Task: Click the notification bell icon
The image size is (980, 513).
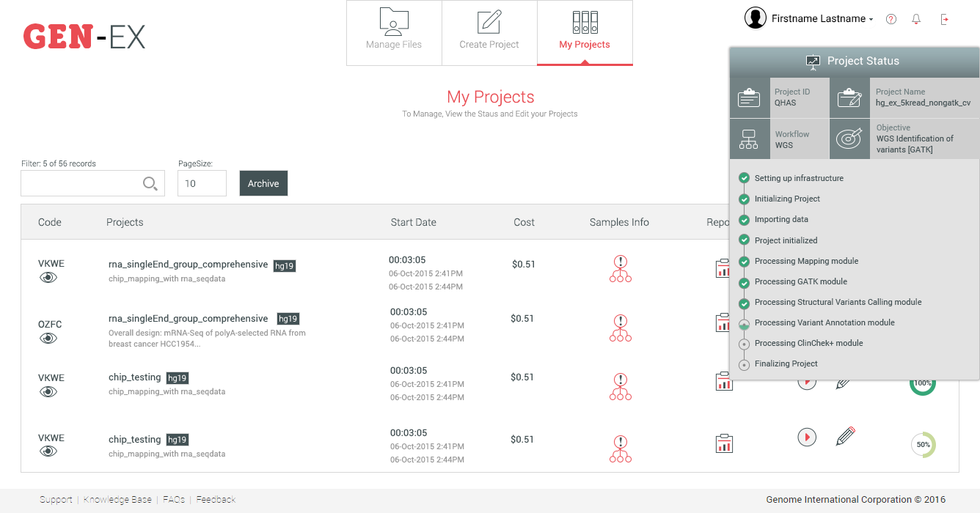Action: pos(916,19)
